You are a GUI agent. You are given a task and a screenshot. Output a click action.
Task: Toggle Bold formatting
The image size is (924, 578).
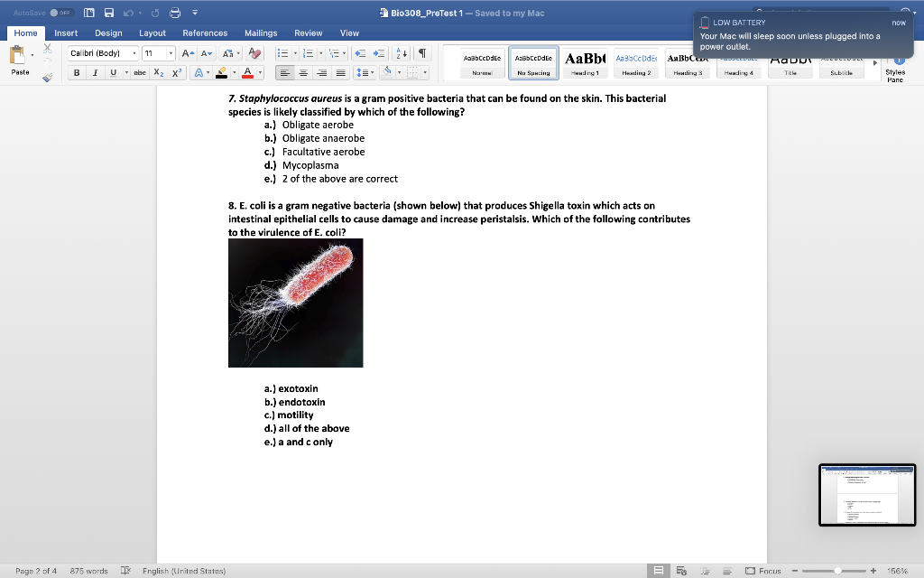pos(76,72)
